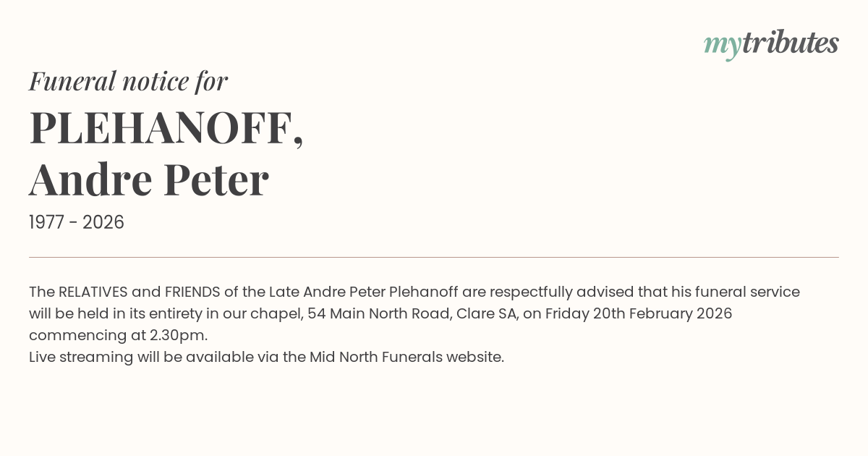
Task: Click the "2.30pm" start time
Action: click(178, 335)
